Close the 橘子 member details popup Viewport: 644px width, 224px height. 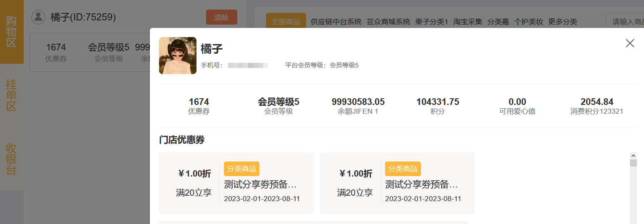[x=630, y=43]
